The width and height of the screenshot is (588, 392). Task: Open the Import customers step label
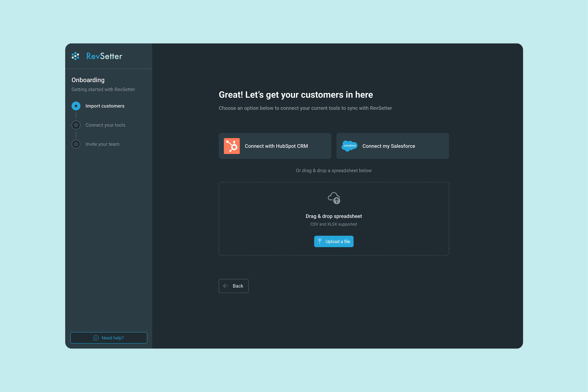[x=105, y=106]
